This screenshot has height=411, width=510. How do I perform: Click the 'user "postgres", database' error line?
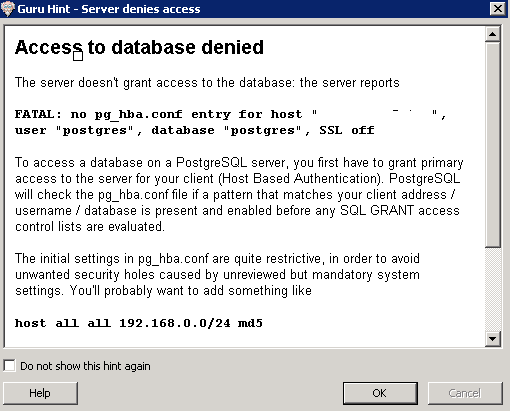[x=195, y=130]
